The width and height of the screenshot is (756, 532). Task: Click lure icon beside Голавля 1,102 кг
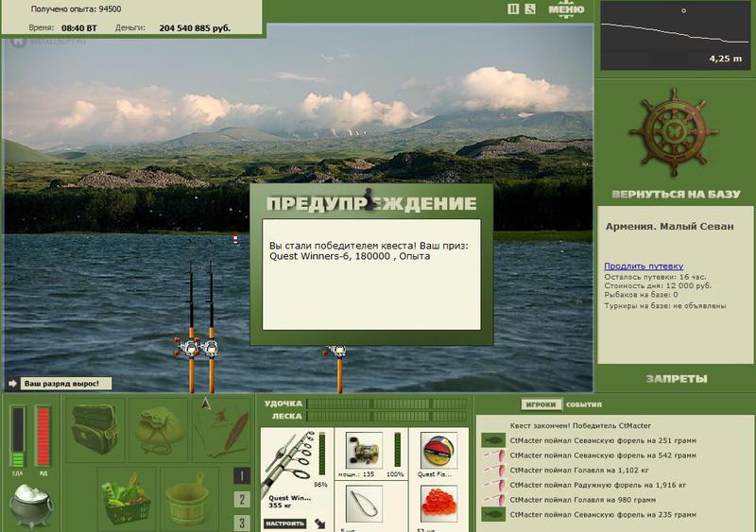coord(492,471)
